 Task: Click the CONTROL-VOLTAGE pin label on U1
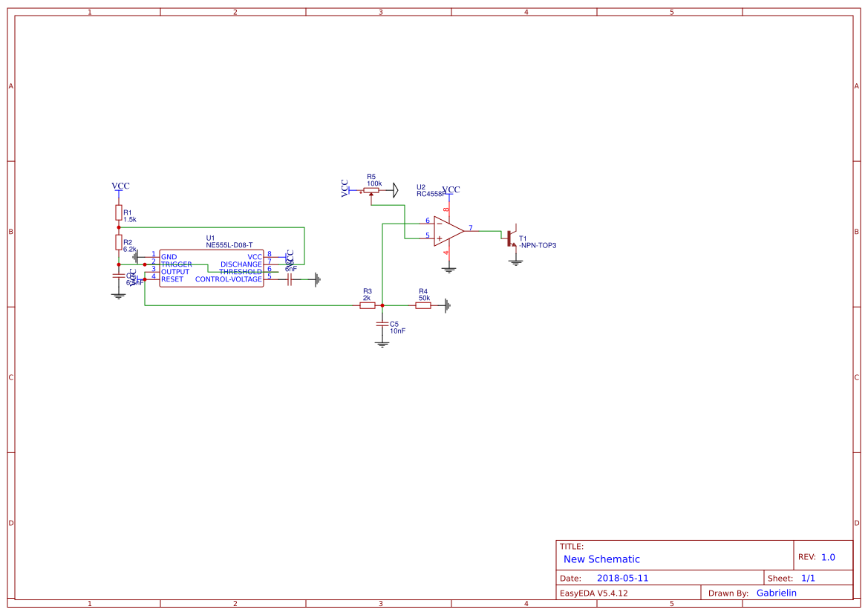click(229, 279)
